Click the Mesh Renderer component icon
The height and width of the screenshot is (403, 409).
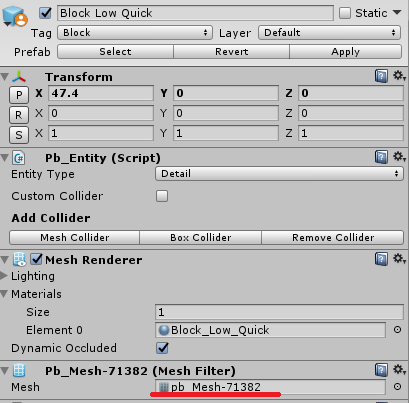coord(19,259)
